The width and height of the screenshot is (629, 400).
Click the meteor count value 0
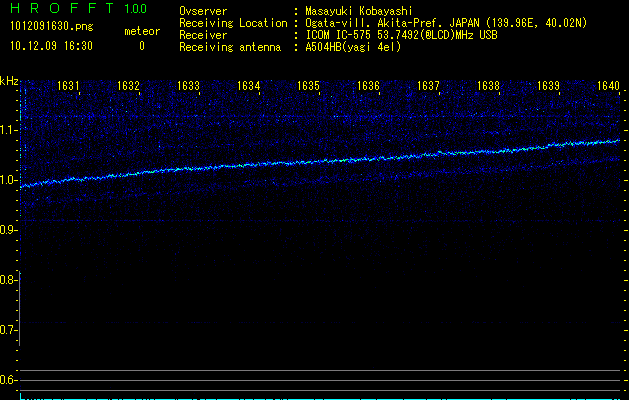tap(141, 46)
